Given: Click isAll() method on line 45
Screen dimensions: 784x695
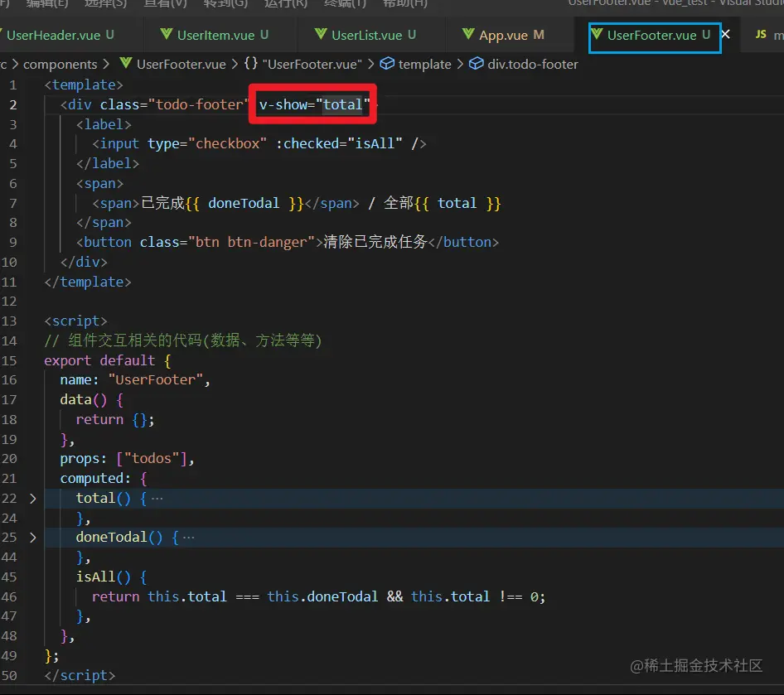Looking at the screenshot, I should 103,577.
